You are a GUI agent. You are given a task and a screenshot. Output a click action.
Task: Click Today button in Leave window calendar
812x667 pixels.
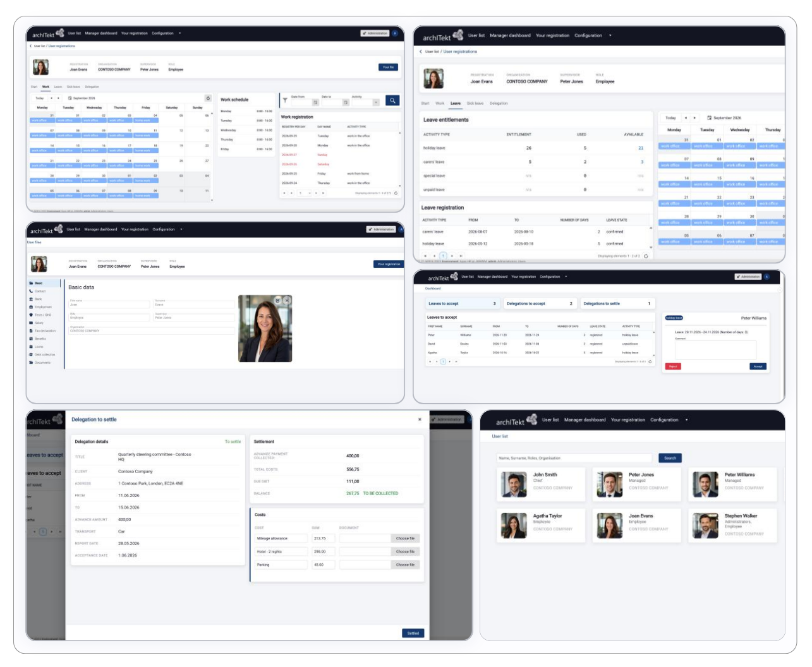pos(670,117)
